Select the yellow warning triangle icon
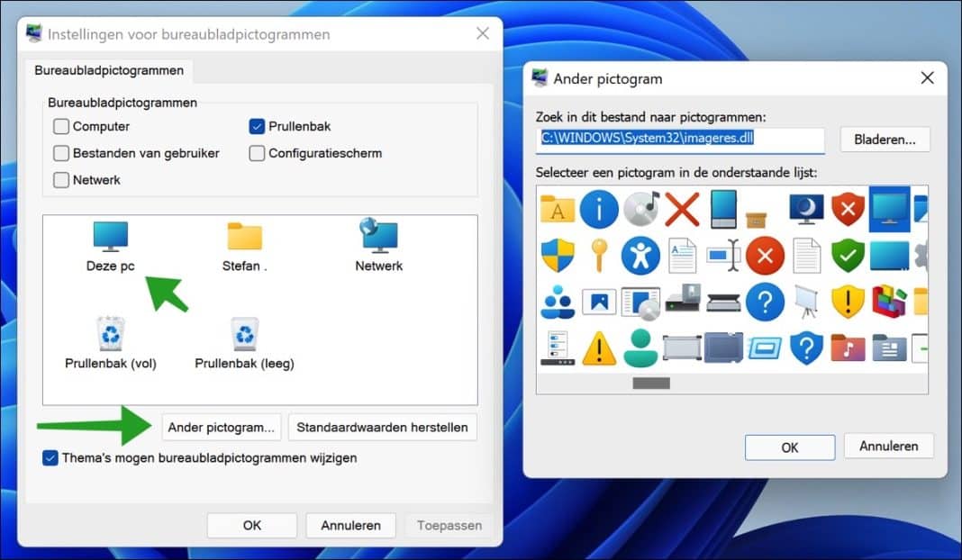Viewport: 962px width, 560px height. 599,348
